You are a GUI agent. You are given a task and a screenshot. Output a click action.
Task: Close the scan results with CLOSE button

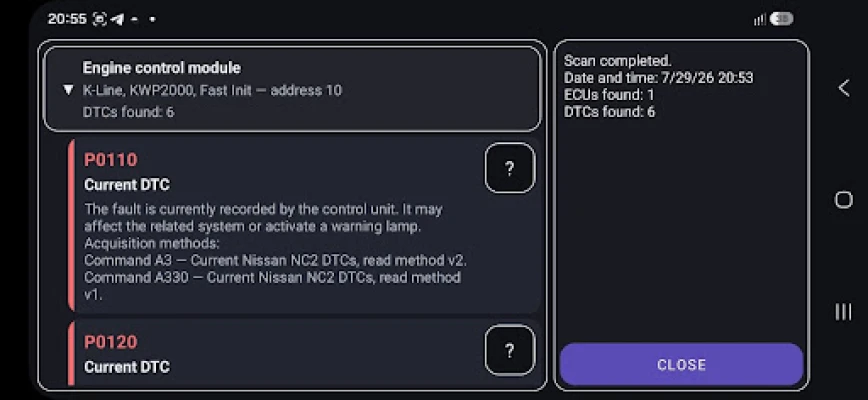tap(681, 364)
